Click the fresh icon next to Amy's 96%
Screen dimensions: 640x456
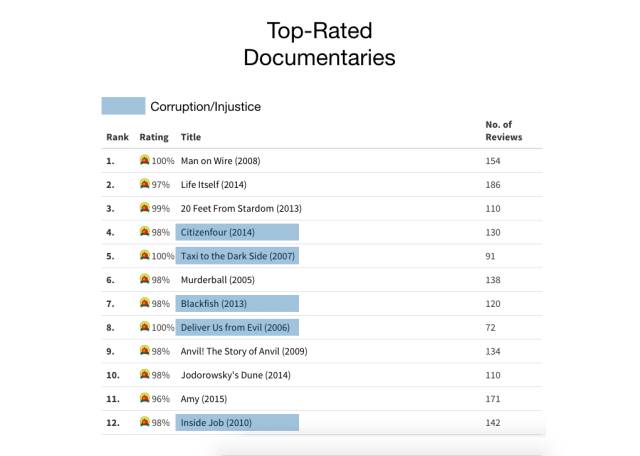point(144,398)
